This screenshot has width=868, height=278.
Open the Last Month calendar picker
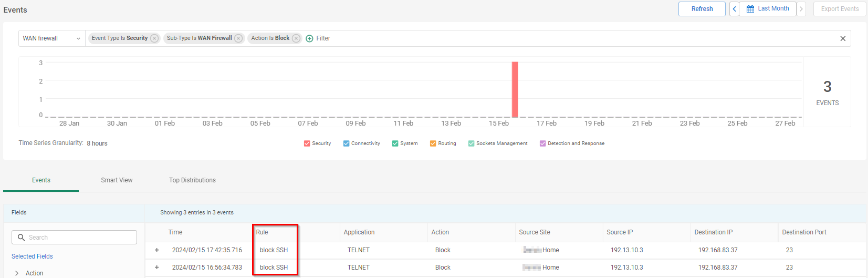coord(768,9)
